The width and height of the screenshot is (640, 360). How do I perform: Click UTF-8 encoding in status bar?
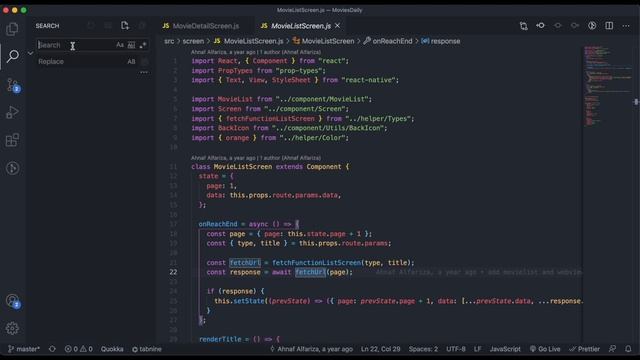click(456, 349)
